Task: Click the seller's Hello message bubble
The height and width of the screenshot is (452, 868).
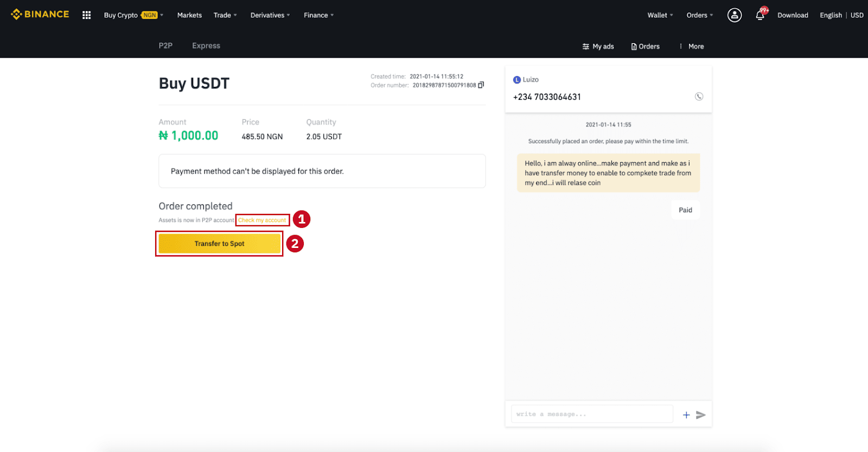Action: [608, 173]
